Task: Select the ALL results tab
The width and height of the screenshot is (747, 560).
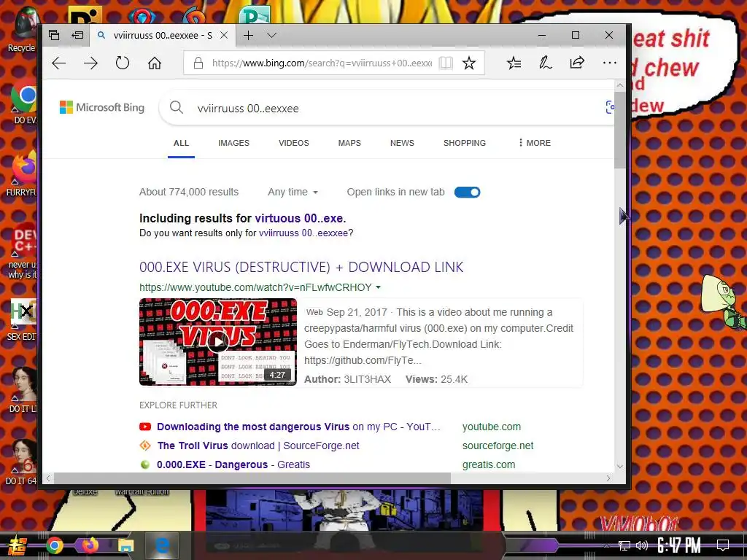Action: [181, 143]
